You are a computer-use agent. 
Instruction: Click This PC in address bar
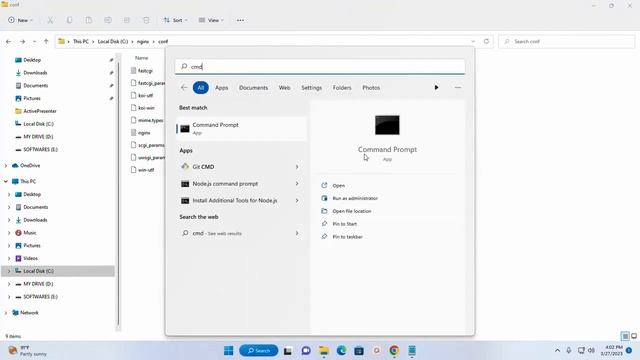(x=80, y=42)
